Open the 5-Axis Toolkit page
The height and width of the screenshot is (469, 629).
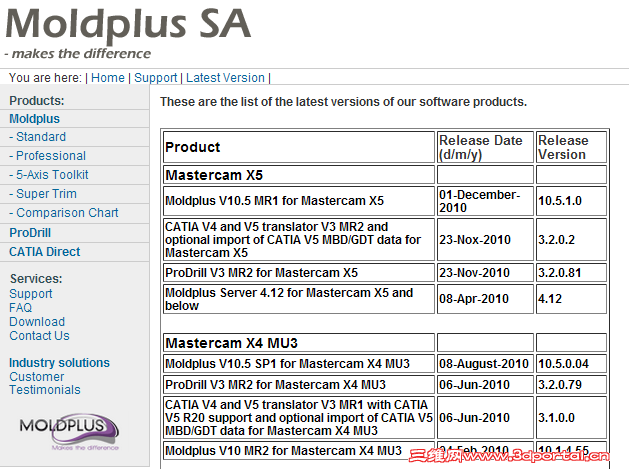tap(52, 175)
